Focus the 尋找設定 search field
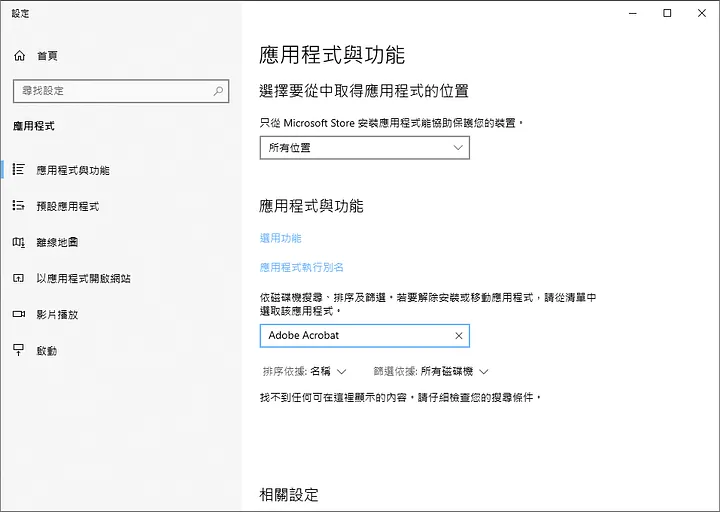Viewport: 720px width, 512px height. pyautogui.click(x=121, y=91)
